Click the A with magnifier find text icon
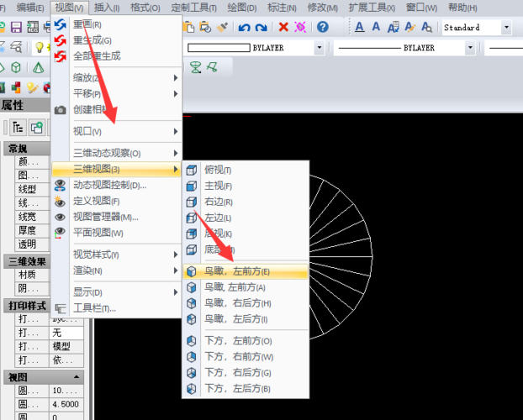This screenshot has height=420, width=523. pos(426,27)
